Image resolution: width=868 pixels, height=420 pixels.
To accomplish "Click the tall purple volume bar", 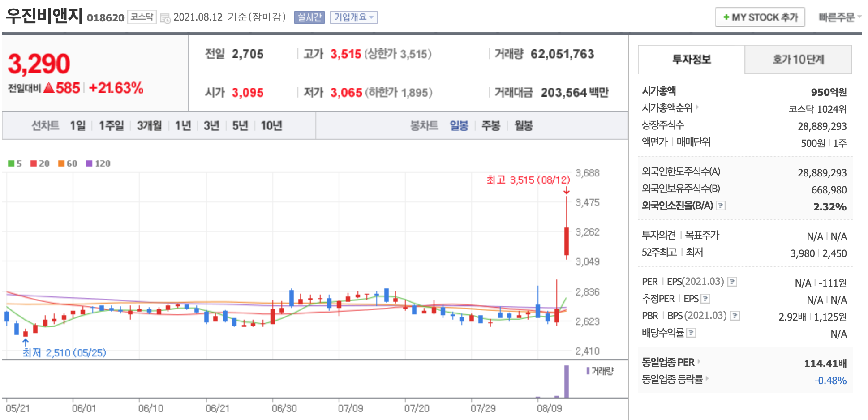I will pos(567,381).
